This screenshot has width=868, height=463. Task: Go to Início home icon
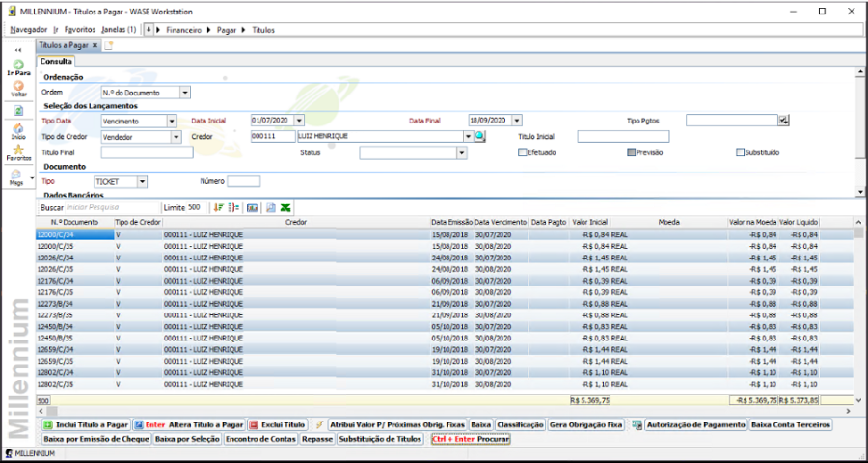(18, 128)
